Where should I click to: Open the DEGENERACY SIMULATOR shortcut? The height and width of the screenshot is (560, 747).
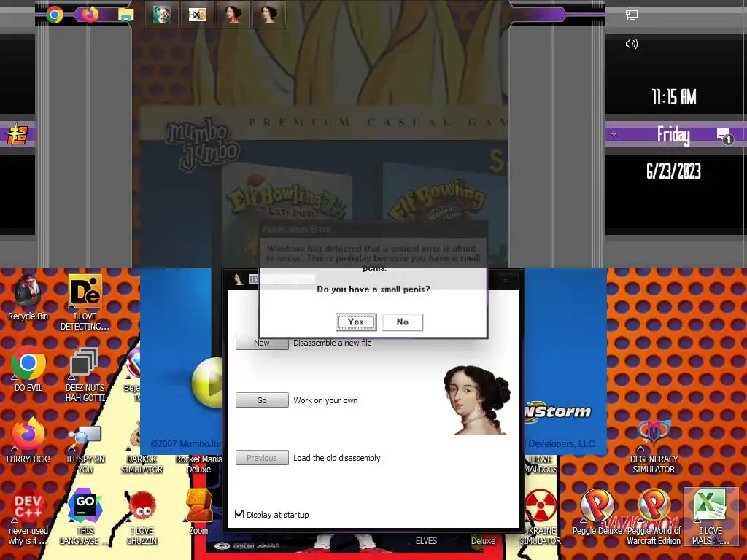point(654,448)
